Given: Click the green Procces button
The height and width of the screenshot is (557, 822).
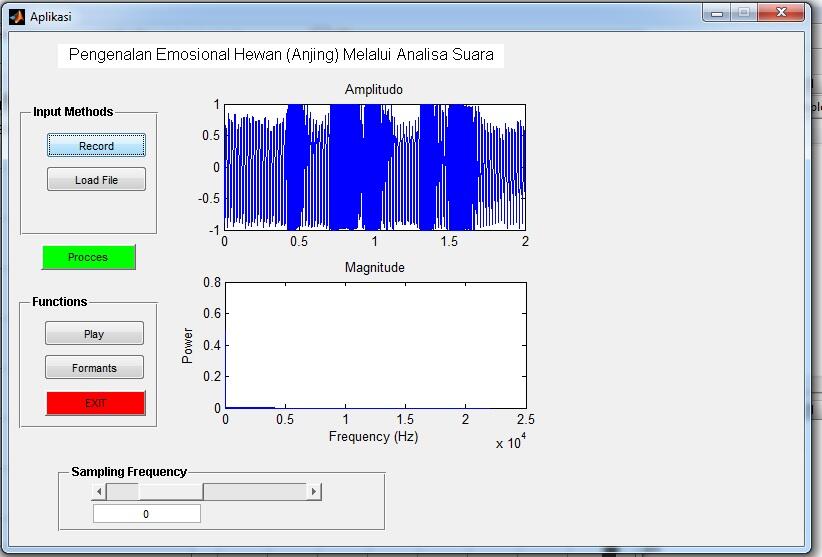Looking at the screenshot, I should [x=88, y=257].
